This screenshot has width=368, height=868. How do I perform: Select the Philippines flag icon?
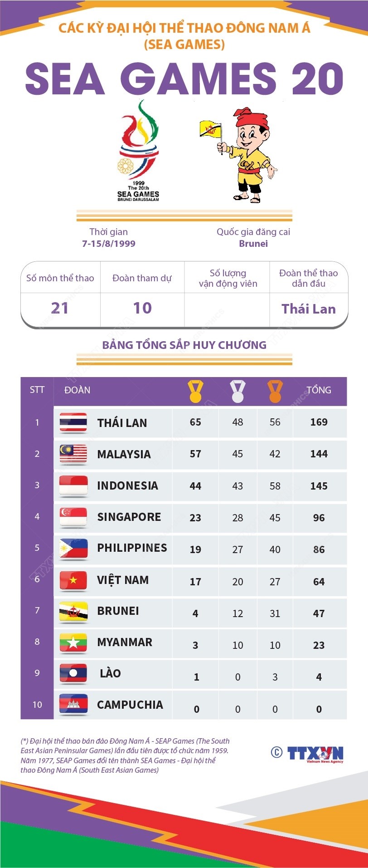(x=73, y=549)
